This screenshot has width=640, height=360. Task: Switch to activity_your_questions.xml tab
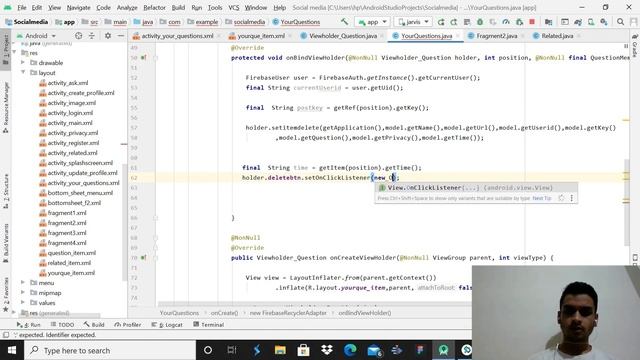click(177, 36)
